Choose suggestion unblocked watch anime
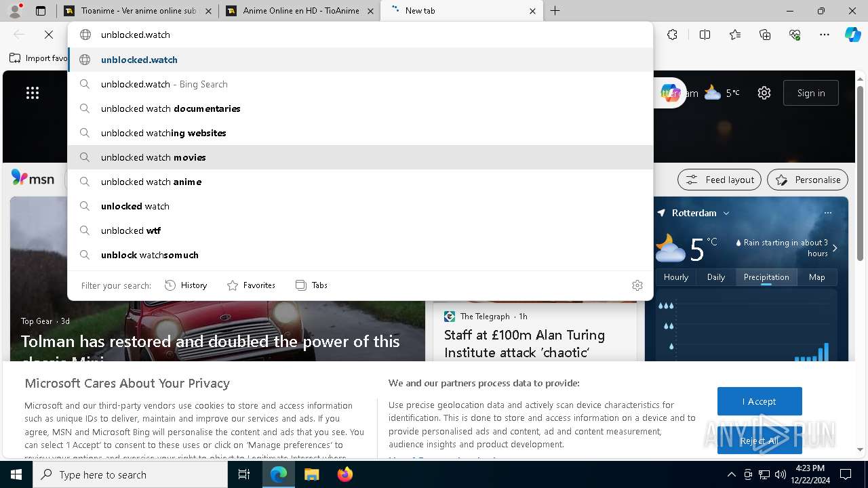This screenshot has height=488, width=868. [361, 182]
